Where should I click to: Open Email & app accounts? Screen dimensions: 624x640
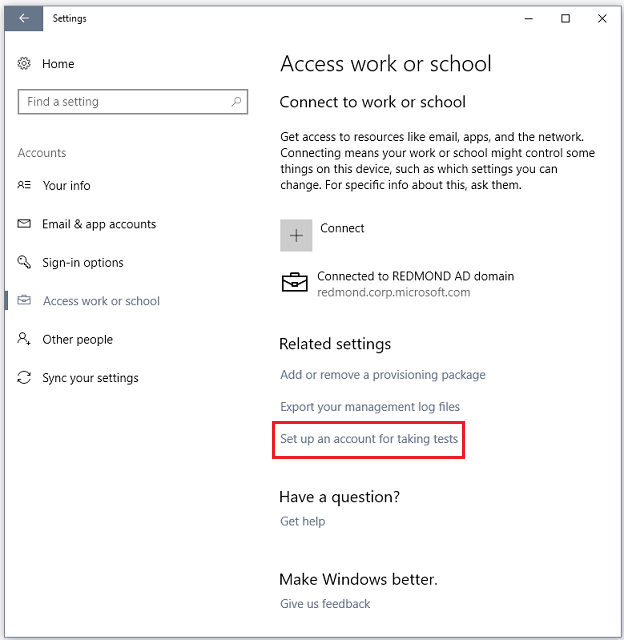pyautogui.click(x=99, y=224)
